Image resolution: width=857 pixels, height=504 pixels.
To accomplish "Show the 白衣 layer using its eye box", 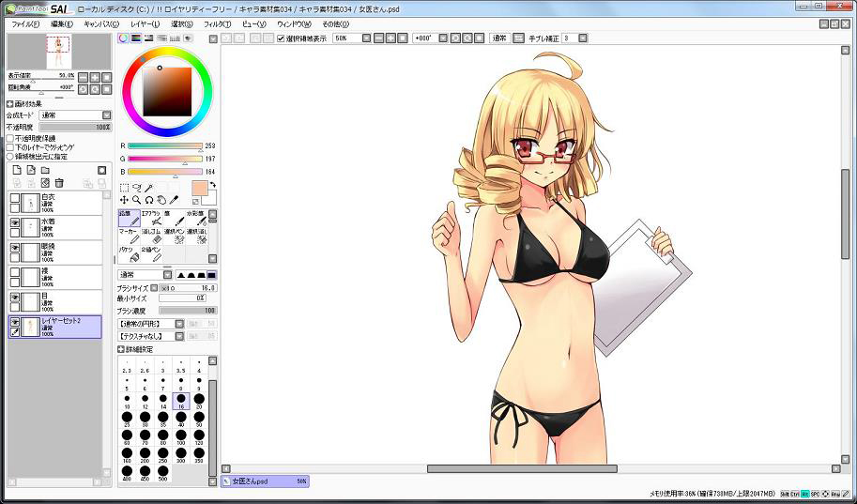I will click(15, 199).
